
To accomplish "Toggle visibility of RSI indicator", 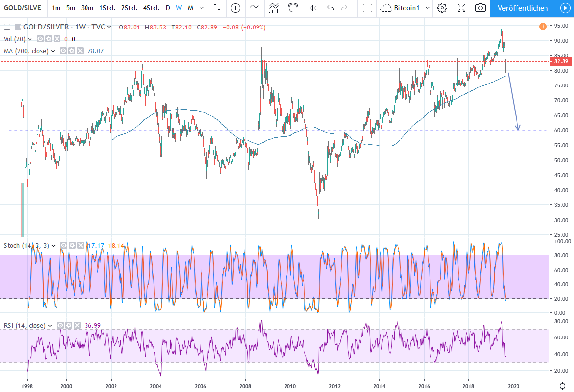I will coord(60,325).
